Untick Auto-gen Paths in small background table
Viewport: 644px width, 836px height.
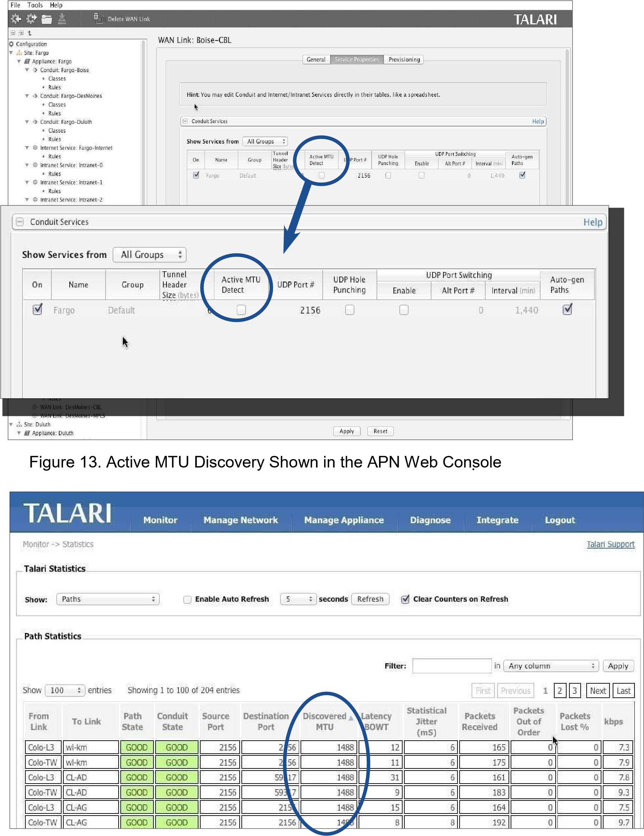pos(522,175)
